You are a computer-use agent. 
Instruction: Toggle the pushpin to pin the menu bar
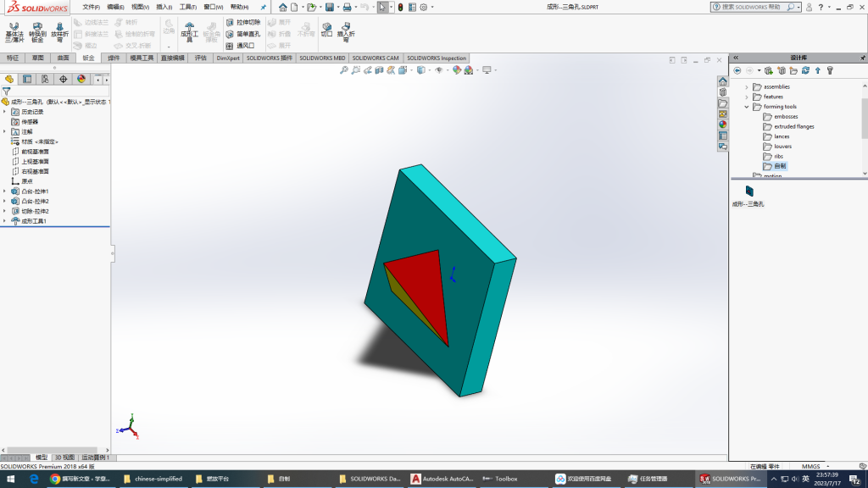(x=263, y=7)
